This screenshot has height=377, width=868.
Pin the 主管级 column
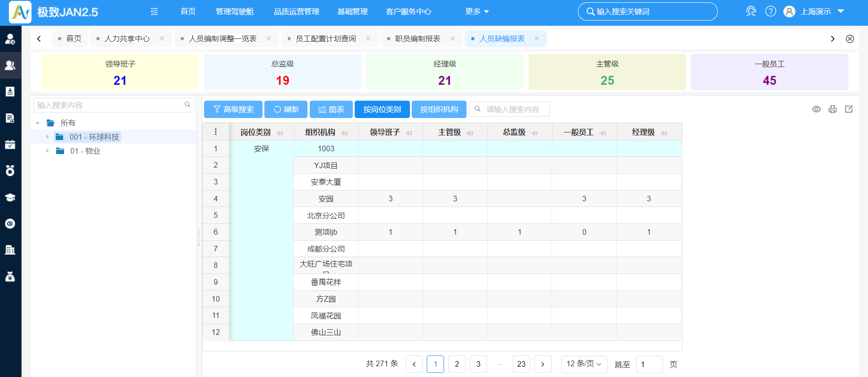pyautogui.click(x=470, y=133)
